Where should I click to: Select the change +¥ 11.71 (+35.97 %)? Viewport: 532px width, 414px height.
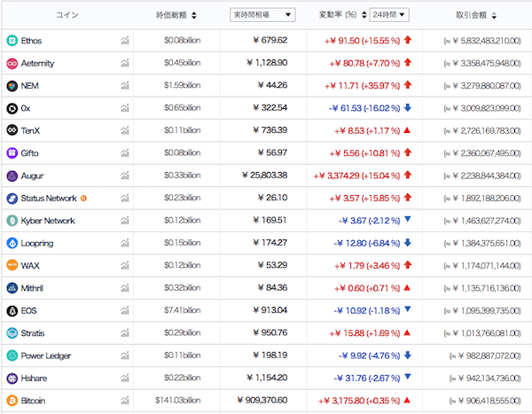pyautogui.click(x=363, y=86)
